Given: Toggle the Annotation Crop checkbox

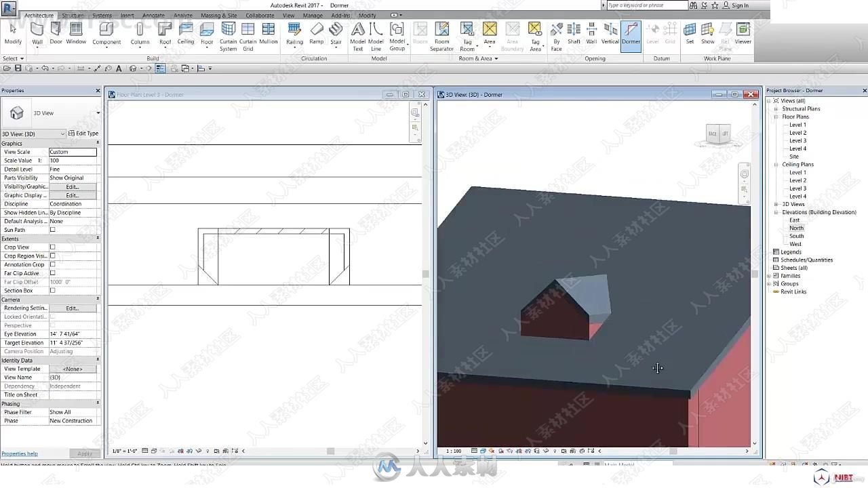Looking at the screenshot, I should point(52,264).
